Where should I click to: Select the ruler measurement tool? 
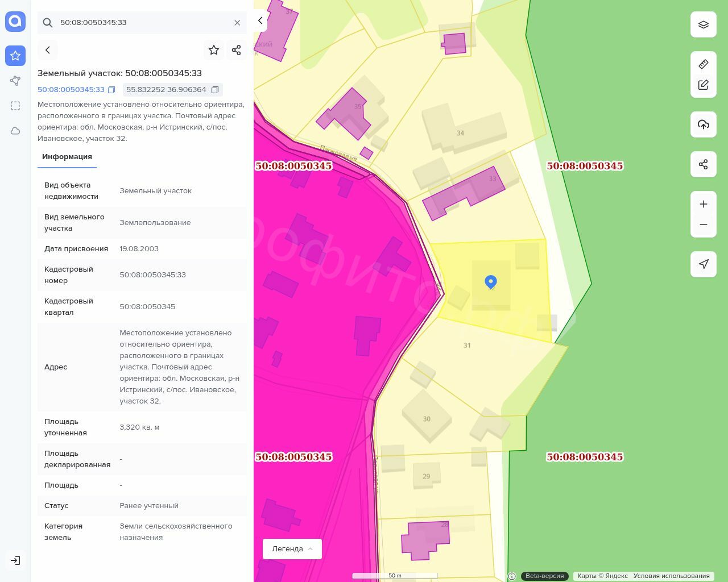click(704, 64)
